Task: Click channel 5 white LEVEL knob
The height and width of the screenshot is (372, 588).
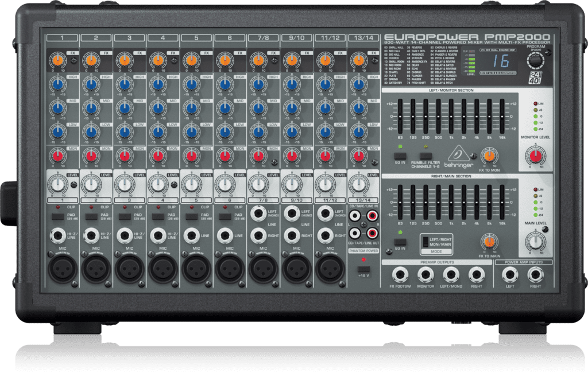Action: (191, 185)
